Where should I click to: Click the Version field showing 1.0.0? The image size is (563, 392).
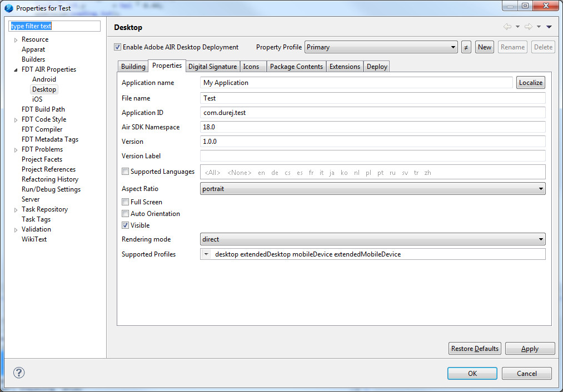(x=373, y=141)
